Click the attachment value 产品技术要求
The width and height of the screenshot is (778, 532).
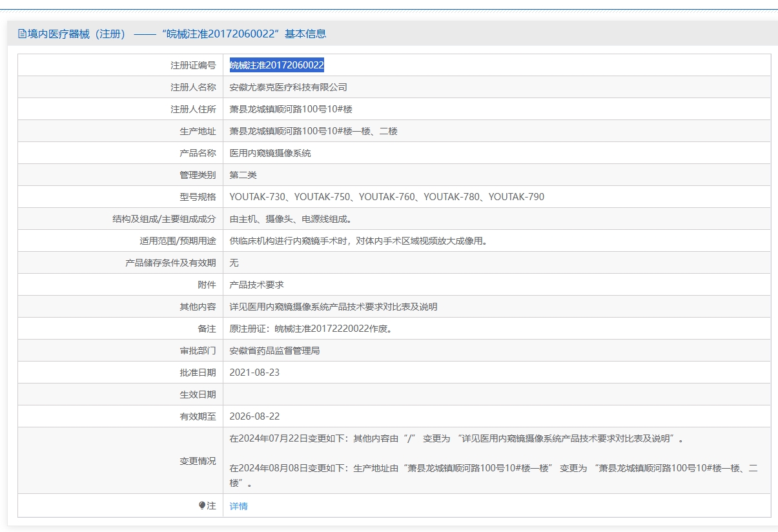tap(257, 285)
